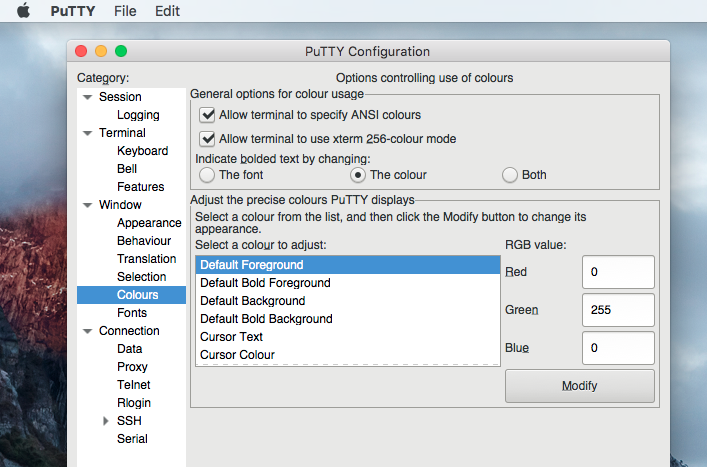Open the Edit menu
The height and width of the screenshot is (467, 707).
pos(168,12)
